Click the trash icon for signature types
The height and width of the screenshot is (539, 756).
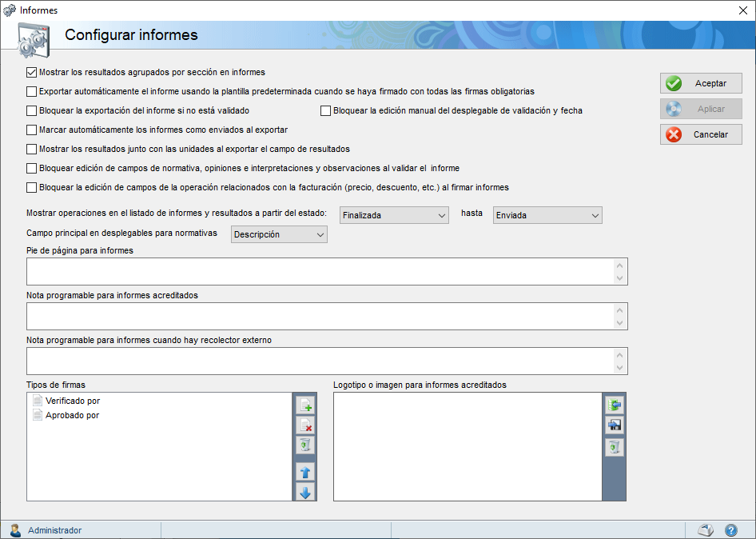click(305, 445)
